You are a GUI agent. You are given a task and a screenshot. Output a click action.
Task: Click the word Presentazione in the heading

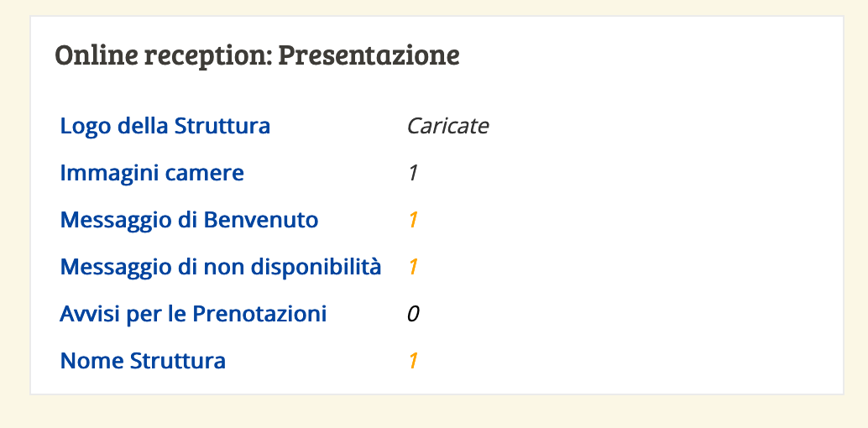[x=369, y=55]
